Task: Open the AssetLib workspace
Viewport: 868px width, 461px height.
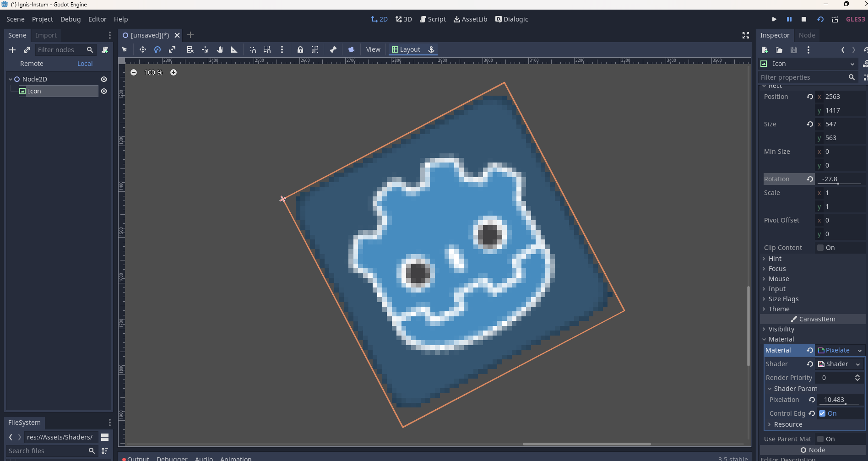Action: coord(470,19)
